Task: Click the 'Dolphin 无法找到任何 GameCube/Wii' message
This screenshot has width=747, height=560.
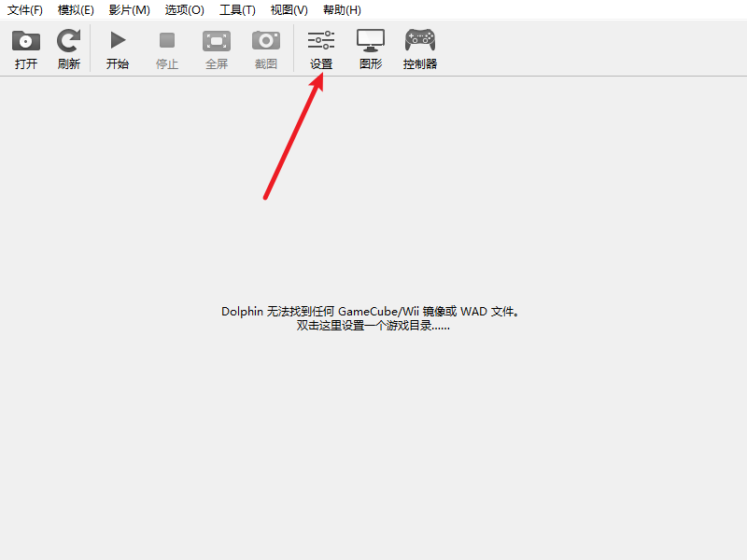Action: pos(370,312)
